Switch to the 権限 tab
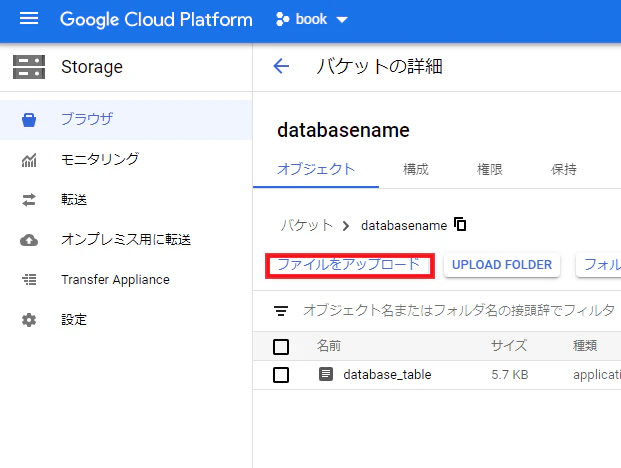 (490, 169)
